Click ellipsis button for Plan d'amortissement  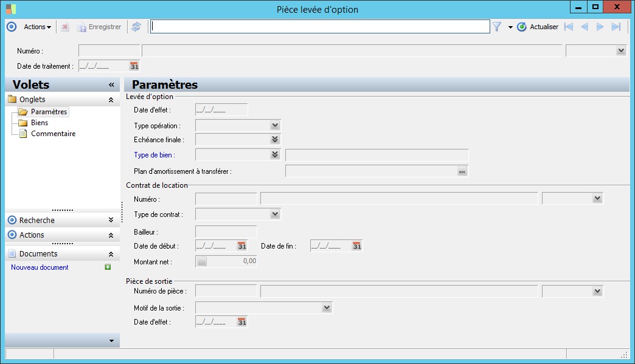[462, 171]
